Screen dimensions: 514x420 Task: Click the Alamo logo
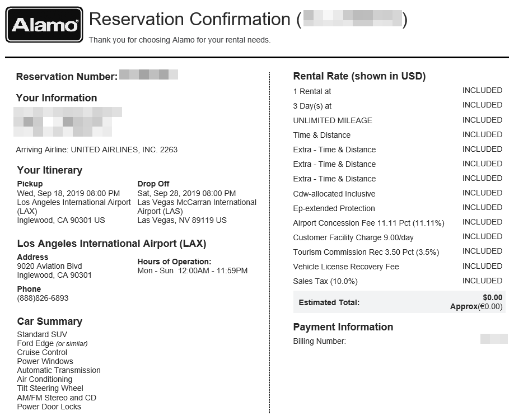[x=44, y=25]
